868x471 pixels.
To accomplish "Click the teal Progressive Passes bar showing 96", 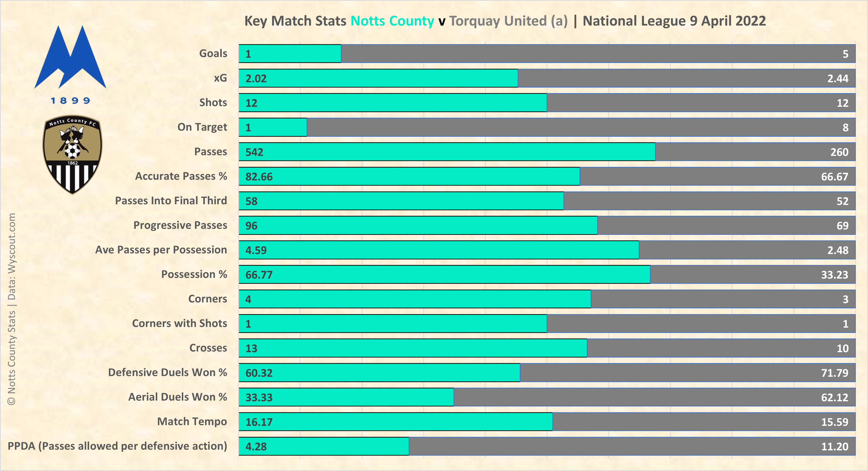I will point(418,226).
